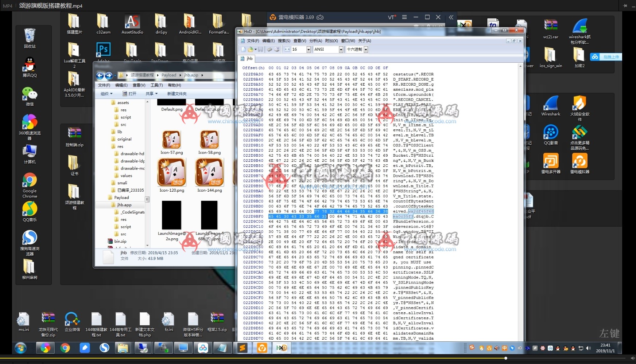Click the QQ影音 desktop icon
Screen dimensions: 636x364
(x=551, y=135)
